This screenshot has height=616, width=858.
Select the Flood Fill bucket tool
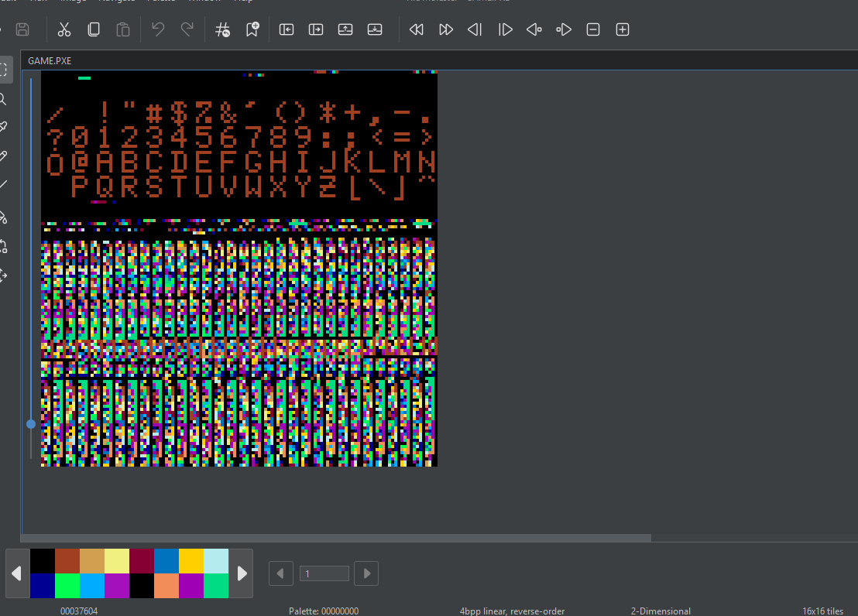pos(4,217)
